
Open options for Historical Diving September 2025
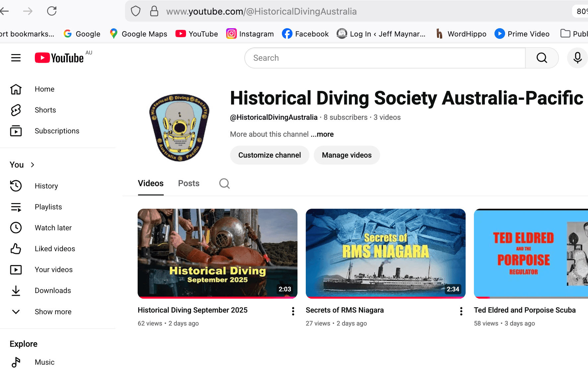(293, 311)
